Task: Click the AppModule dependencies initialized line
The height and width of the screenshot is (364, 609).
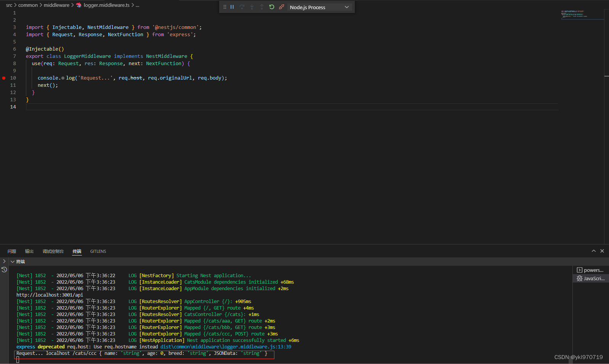Action: point(152,289)
